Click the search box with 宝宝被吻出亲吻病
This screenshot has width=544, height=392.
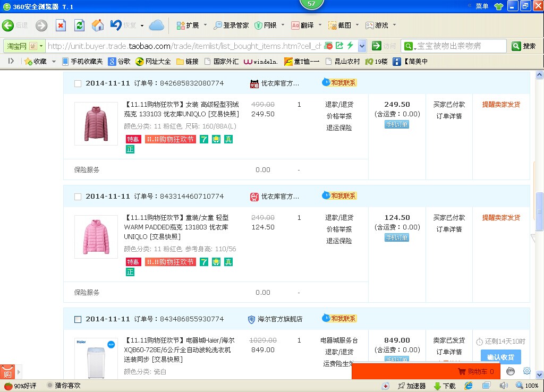click(x=455, y=46)
